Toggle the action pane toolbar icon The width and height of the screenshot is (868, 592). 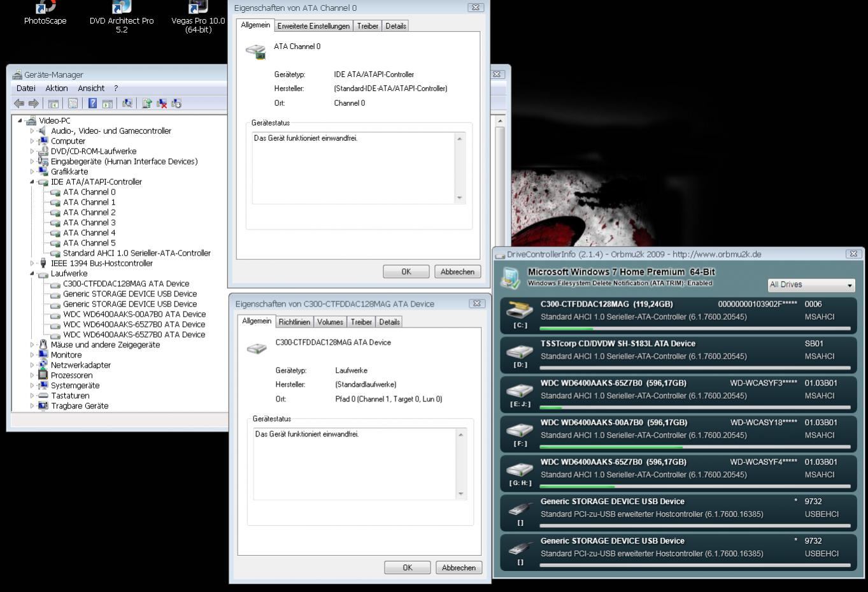[x=108, y=103]
